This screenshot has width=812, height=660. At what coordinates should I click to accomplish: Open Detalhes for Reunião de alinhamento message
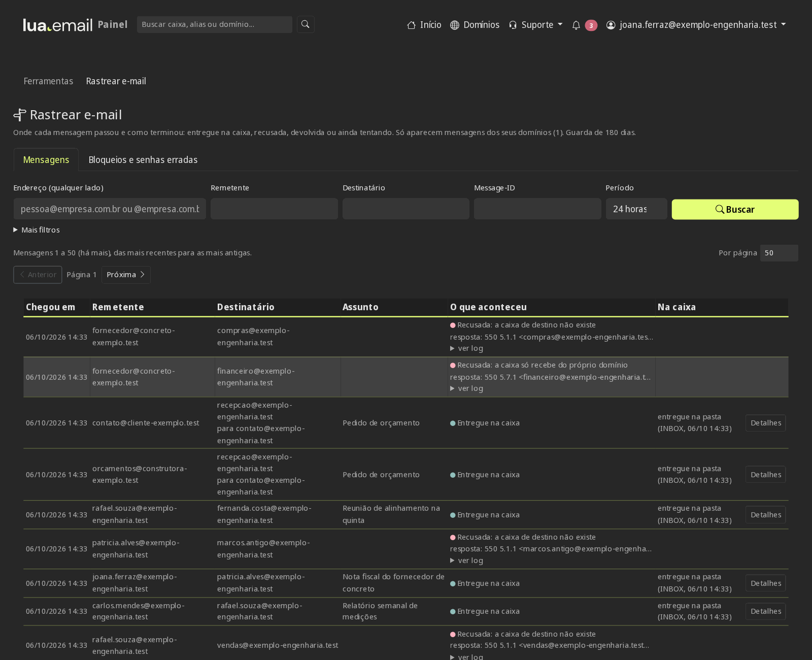766,515
